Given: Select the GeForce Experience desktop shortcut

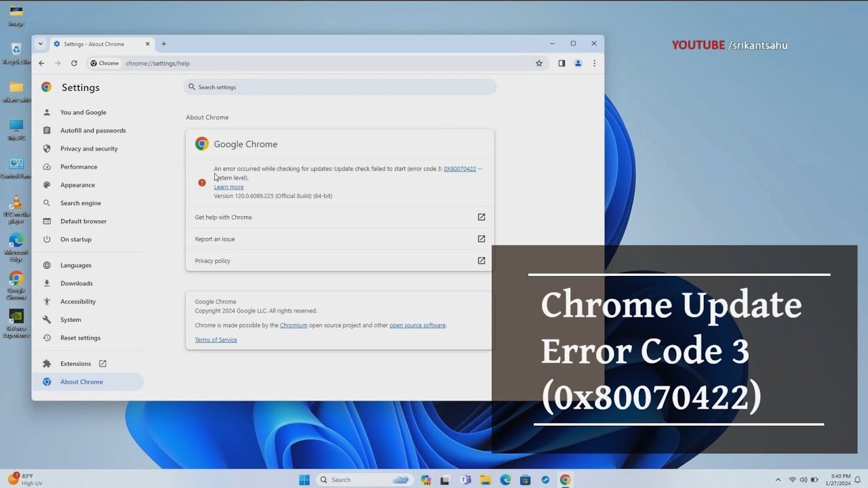Looking at the screenshot, I should 16,324.
